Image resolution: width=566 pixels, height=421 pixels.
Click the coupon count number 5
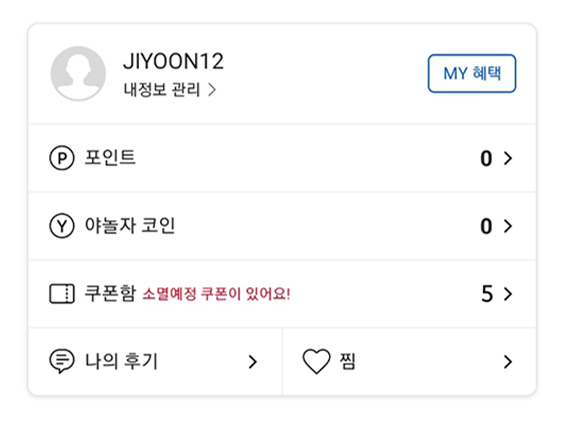(x=487, y=294)
